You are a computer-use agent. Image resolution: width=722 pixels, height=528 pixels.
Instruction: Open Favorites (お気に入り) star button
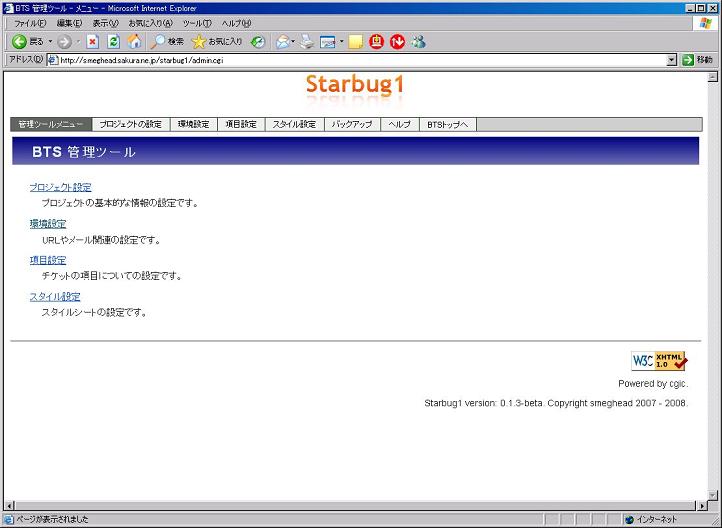(x=217, y=42)
